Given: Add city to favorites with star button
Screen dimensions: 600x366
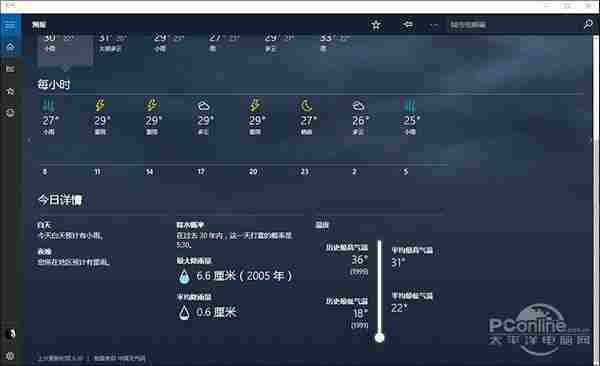Looking at the screenshot, I should pyautogui.click(x=376, y=25).
